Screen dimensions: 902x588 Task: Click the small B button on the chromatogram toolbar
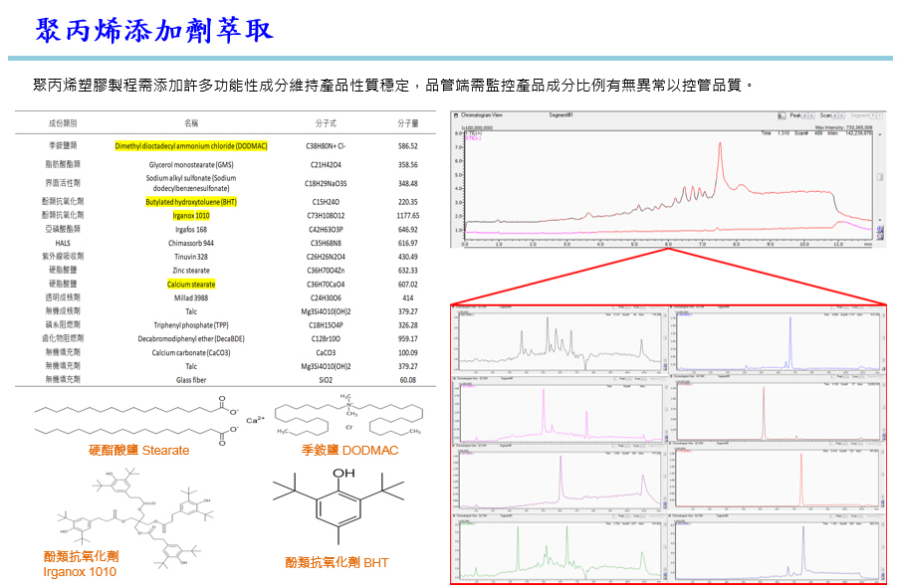click(x=780, y=114)
